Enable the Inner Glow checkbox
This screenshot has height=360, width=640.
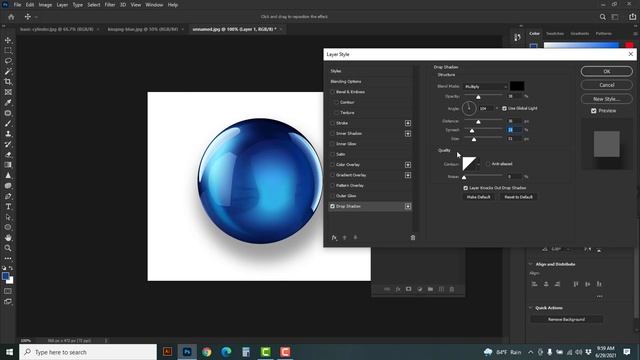(332, 144)
